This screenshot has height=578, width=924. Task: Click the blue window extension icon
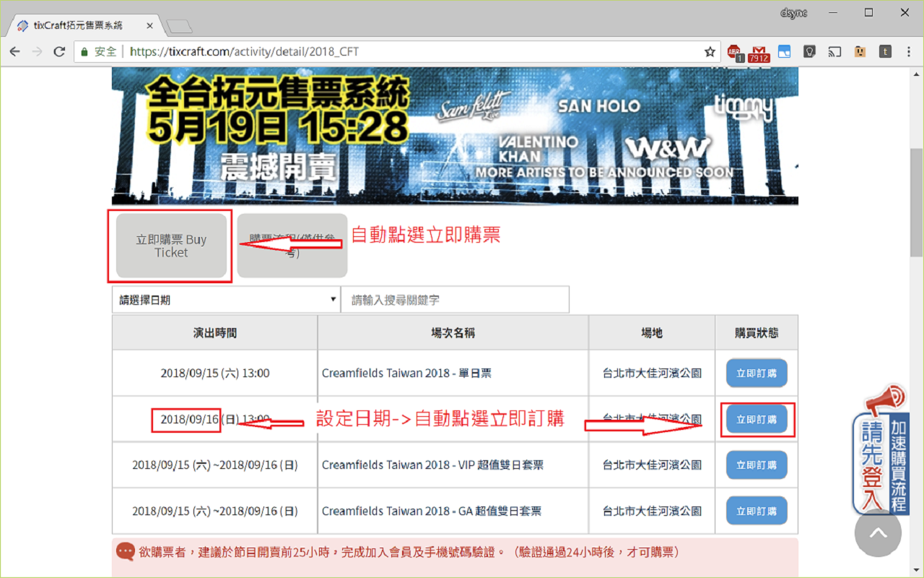click(x=785, y=52)
